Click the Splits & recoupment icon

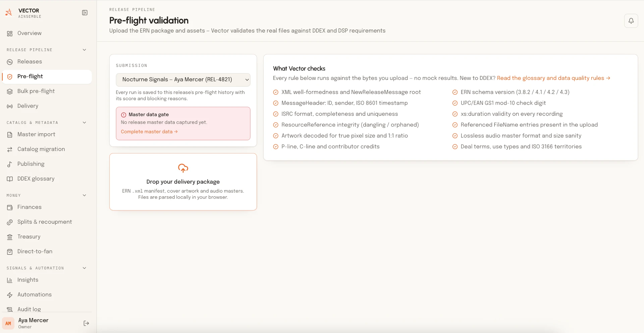tap(10, 222)
